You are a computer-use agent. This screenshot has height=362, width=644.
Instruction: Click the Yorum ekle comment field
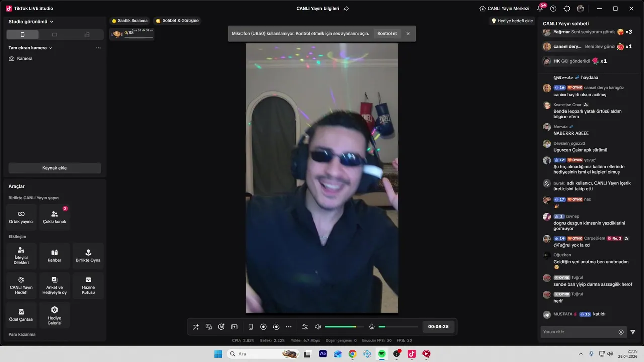click(x=584, y=332)
